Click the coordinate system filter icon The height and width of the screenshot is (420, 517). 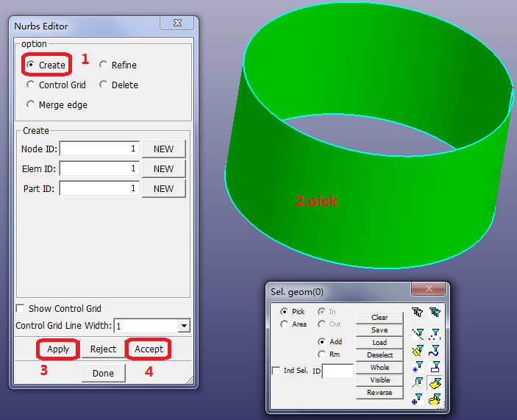coord(418,382)
